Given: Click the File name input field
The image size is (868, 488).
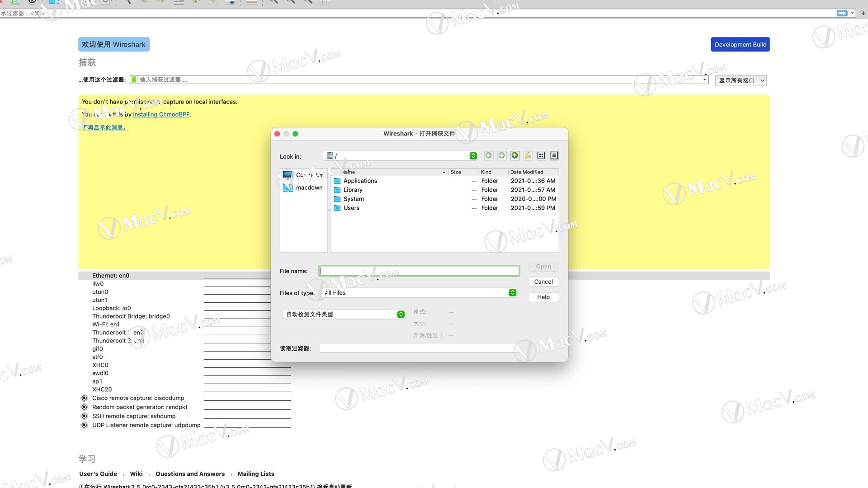Looking at the screenshot, I should 419,271.
